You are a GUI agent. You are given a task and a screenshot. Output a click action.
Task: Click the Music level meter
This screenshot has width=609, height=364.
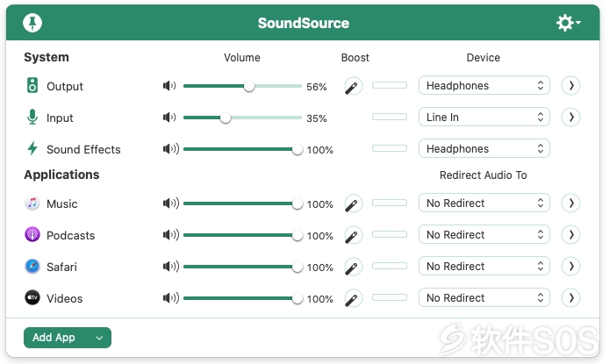coord(390,203)
